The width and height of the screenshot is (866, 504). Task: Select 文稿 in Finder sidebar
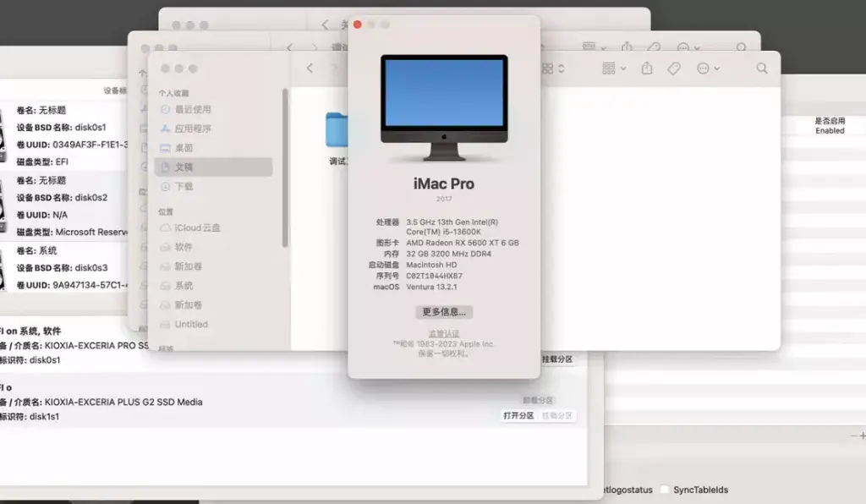pyautogui.click(x=213, y=167)
